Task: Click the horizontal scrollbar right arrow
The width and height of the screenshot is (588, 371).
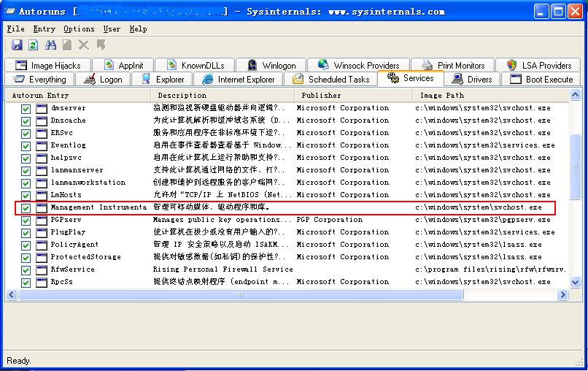Action: pos(562,295)
